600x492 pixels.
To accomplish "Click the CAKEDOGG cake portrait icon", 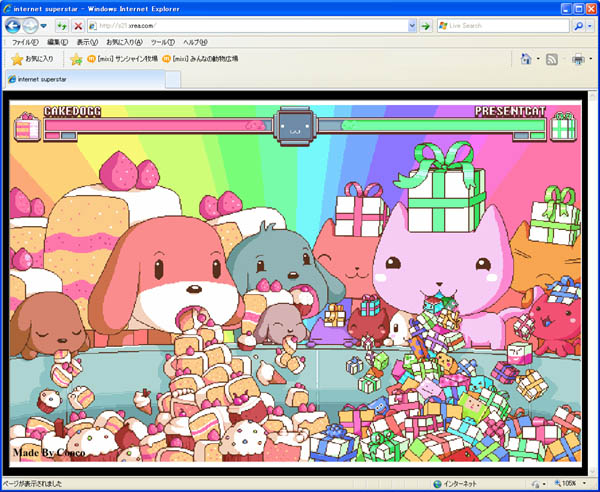I will pos(27,127).
